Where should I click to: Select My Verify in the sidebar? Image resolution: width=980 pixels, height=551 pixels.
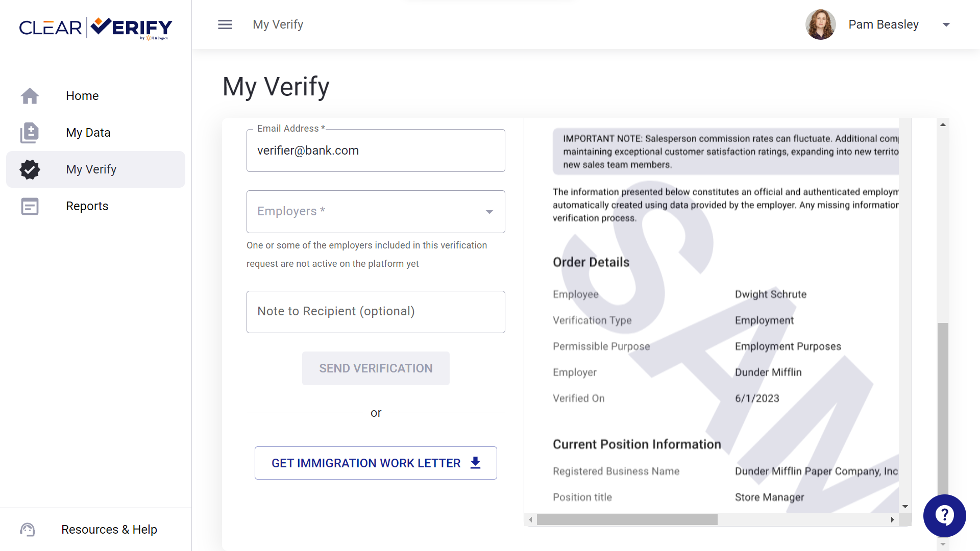pyautogui.click(x=95, y=169)
